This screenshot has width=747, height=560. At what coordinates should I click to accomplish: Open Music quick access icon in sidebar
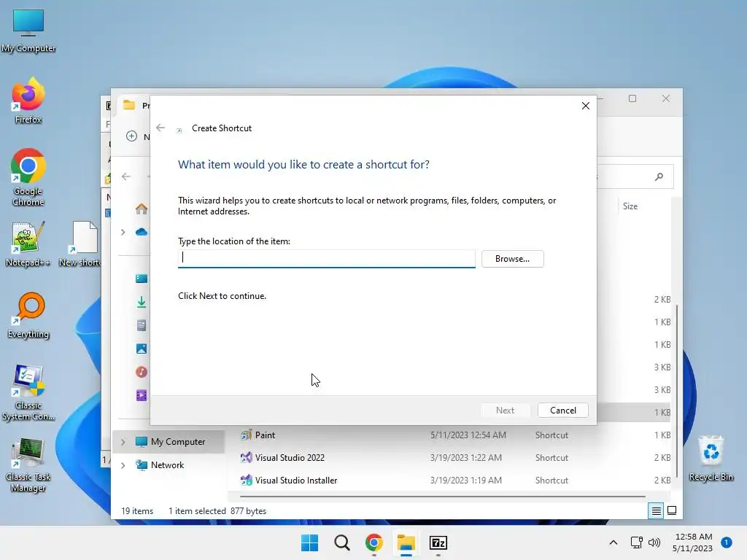click(x=142, y=372)
